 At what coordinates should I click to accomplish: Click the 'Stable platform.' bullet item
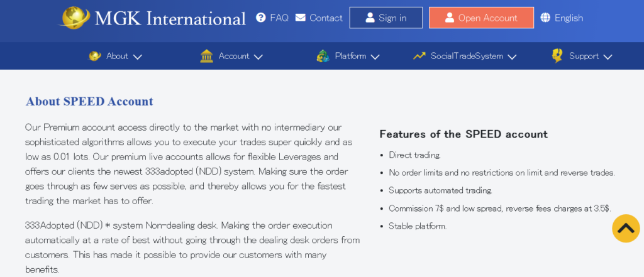(x=418, y=226)
